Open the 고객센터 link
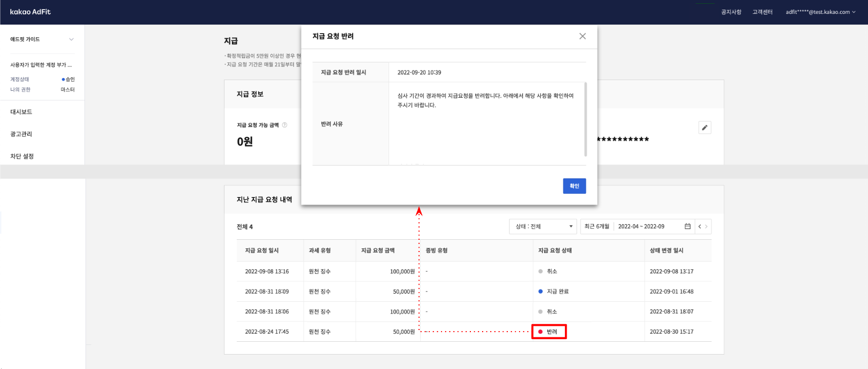 [x=762, y=12]
